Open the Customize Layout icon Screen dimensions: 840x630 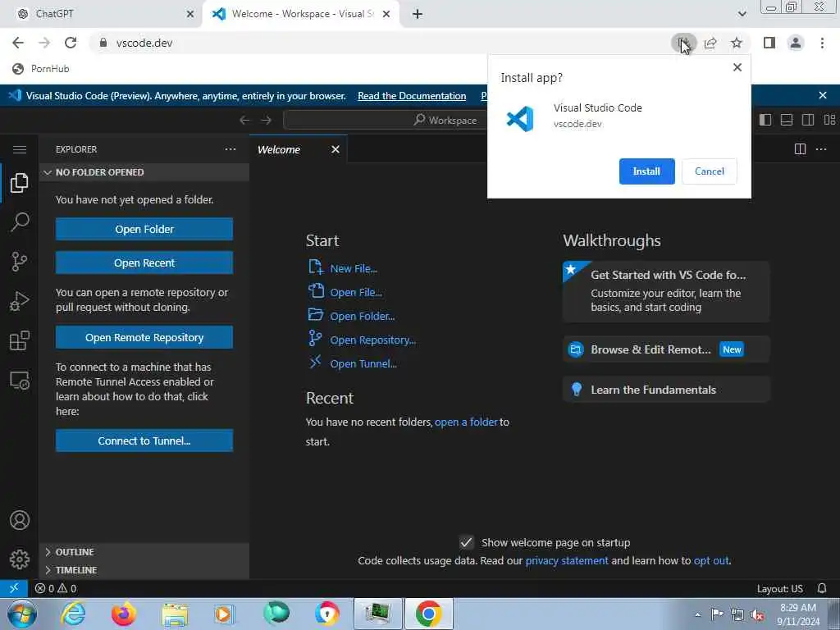pyautogui.click(x=829, y=120)
